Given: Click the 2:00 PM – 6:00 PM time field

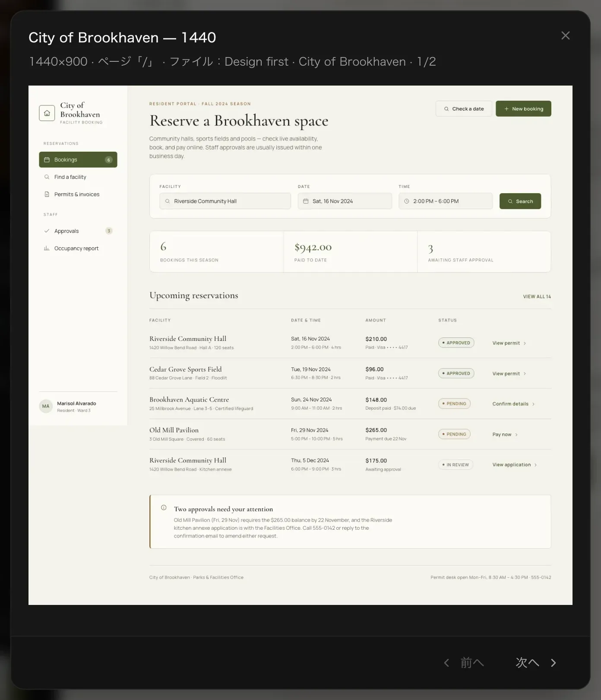Looking at the screenshot, I should click(446, 201).
